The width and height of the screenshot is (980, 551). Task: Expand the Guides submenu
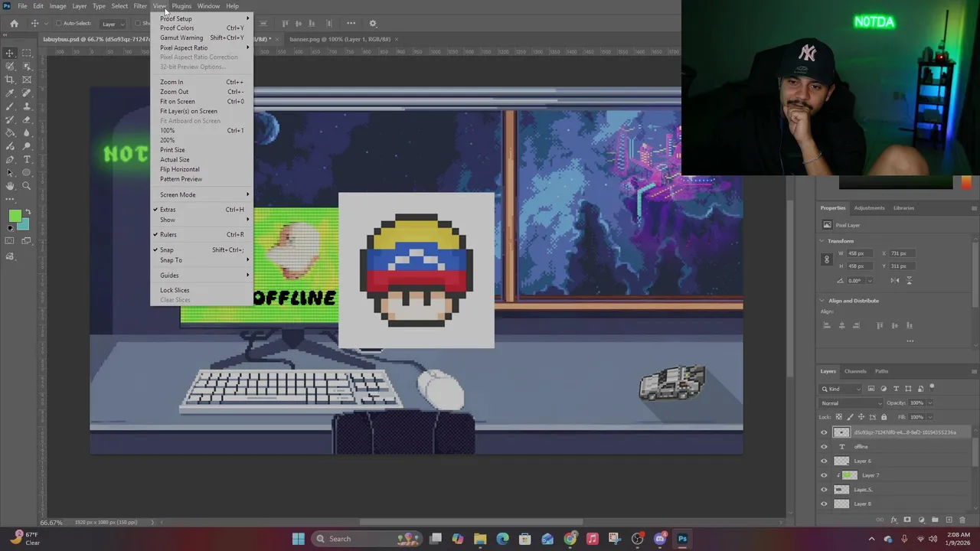tap(201, 275)
